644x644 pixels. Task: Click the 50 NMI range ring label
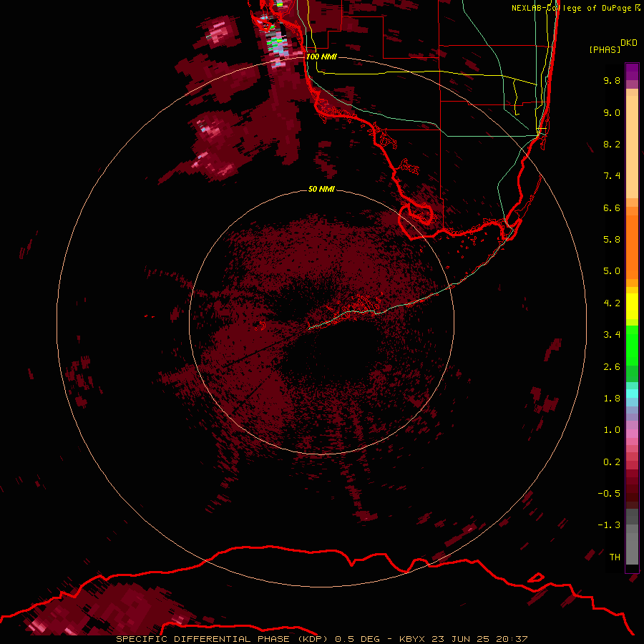pos(321,189)
